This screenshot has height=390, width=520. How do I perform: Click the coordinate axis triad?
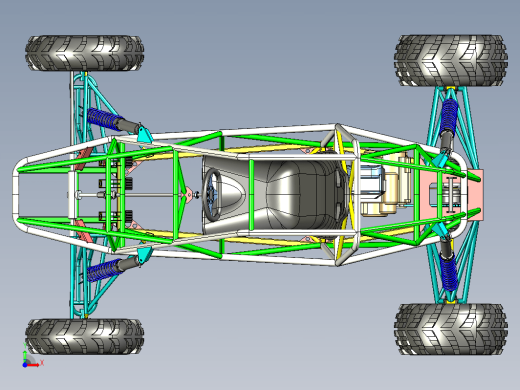[x=32, y=357]
